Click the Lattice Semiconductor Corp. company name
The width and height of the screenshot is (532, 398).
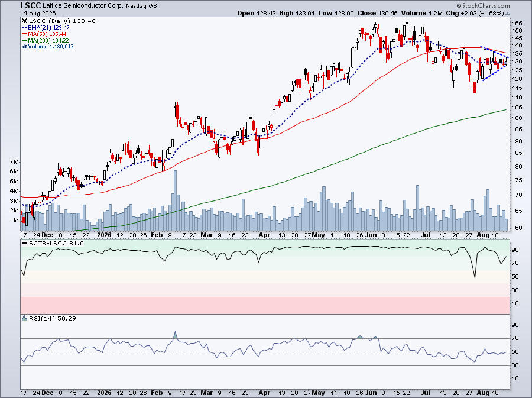83,6
